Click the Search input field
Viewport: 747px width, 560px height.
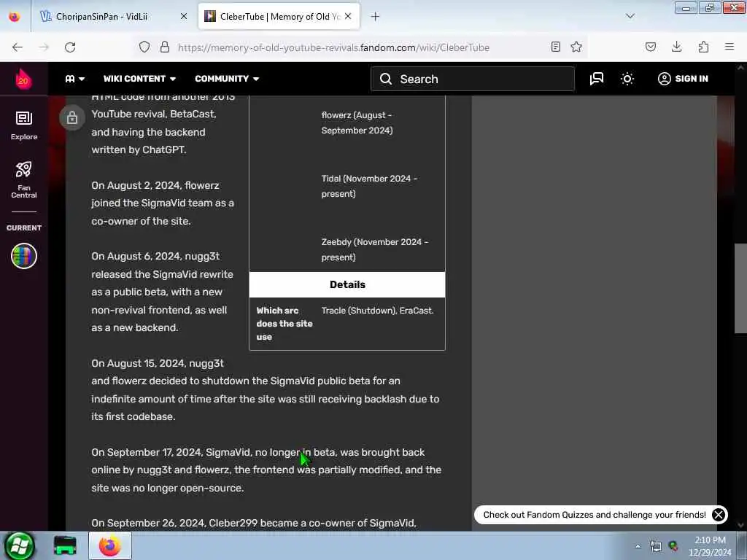[x=473, y=79]
